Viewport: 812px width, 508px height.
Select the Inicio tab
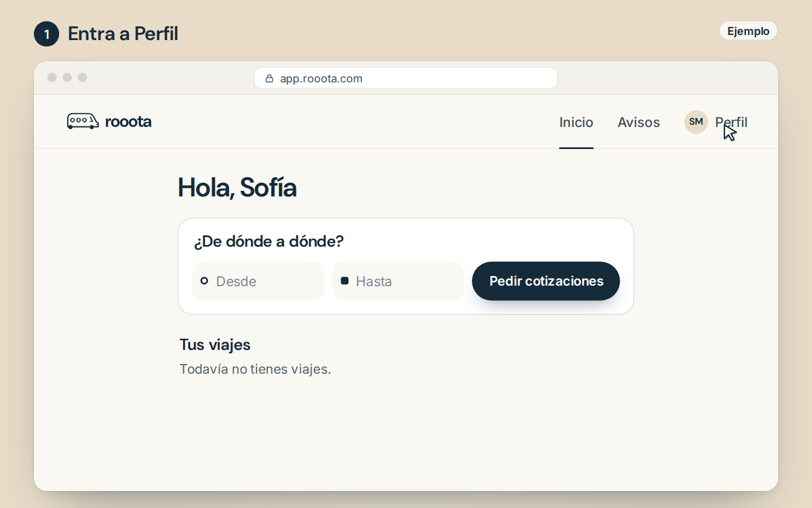576,122
